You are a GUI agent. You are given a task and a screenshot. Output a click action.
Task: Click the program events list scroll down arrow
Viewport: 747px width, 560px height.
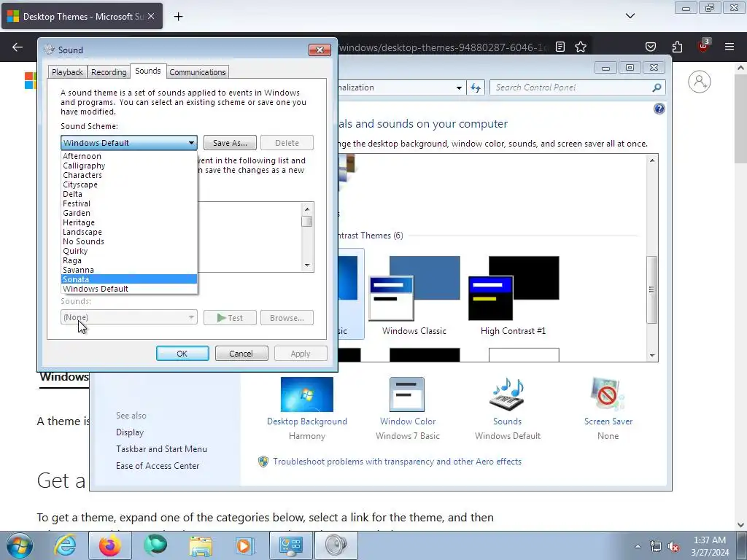pyautogui.click(x=307, y=265)
